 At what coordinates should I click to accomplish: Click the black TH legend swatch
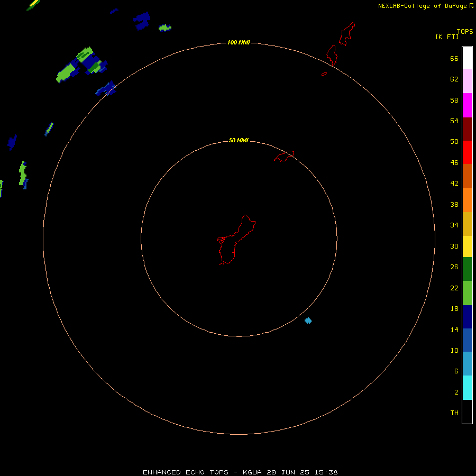click(x=467, y=411)
